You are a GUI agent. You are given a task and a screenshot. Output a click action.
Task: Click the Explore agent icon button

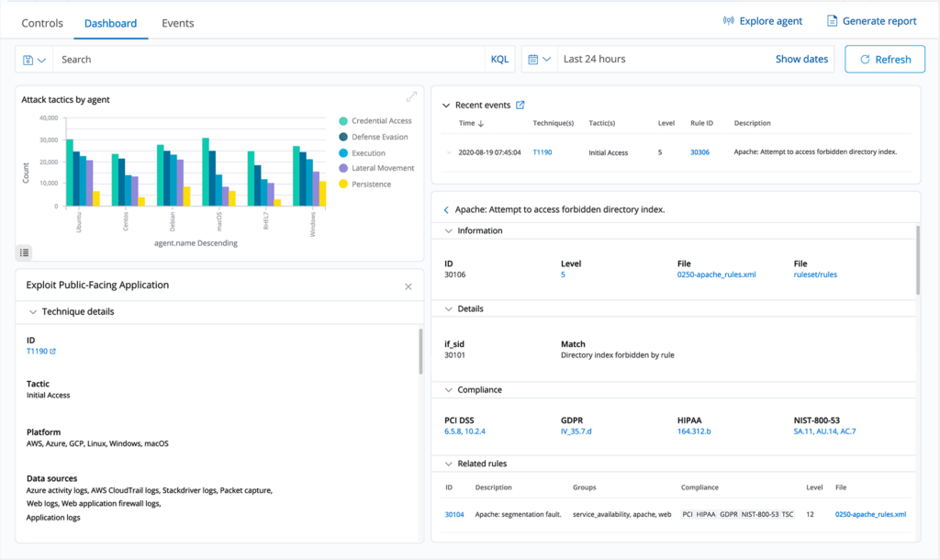(763, 21)
